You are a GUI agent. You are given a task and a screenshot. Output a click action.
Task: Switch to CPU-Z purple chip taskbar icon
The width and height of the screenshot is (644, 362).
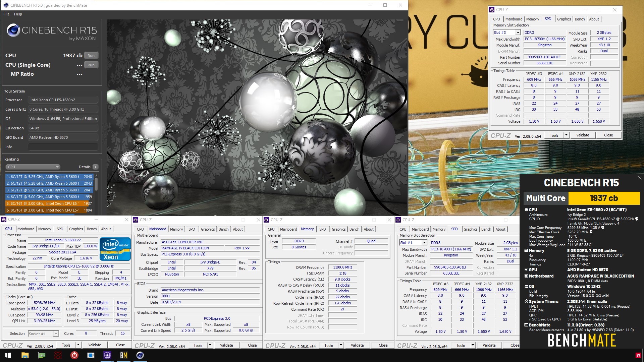pos(107,355)
